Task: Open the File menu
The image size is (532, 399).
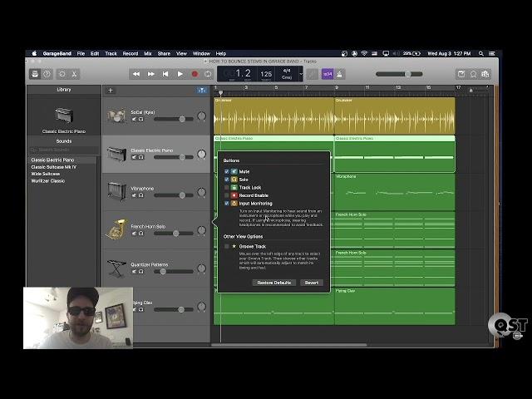Action: pyautogui.click(x=81, y=53)
